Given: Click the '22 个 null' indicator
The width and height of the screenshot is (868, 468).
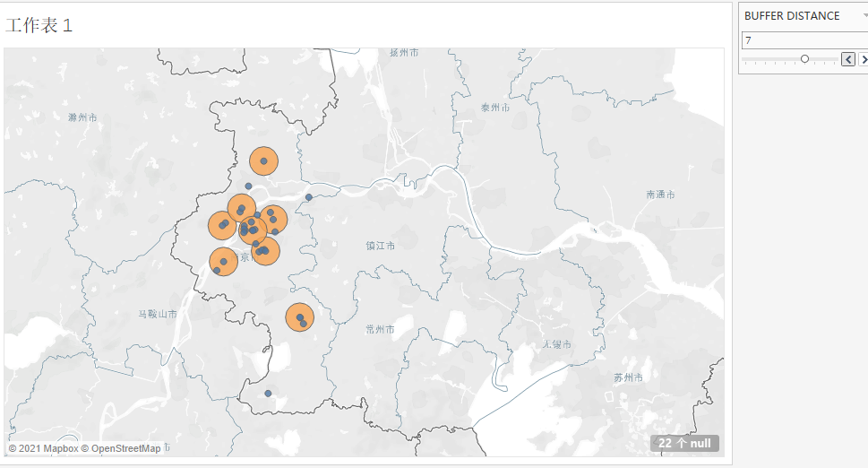Looking at the screenshot, I should (684, 443).
